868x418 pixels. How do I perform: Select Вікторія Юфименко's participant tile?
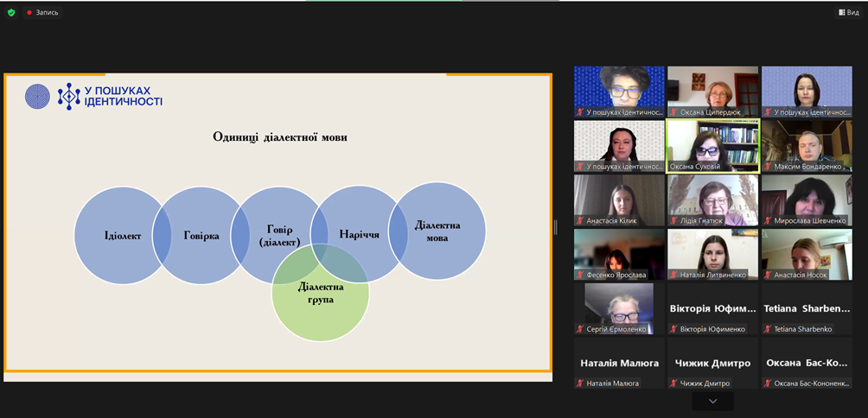[712, 308]
